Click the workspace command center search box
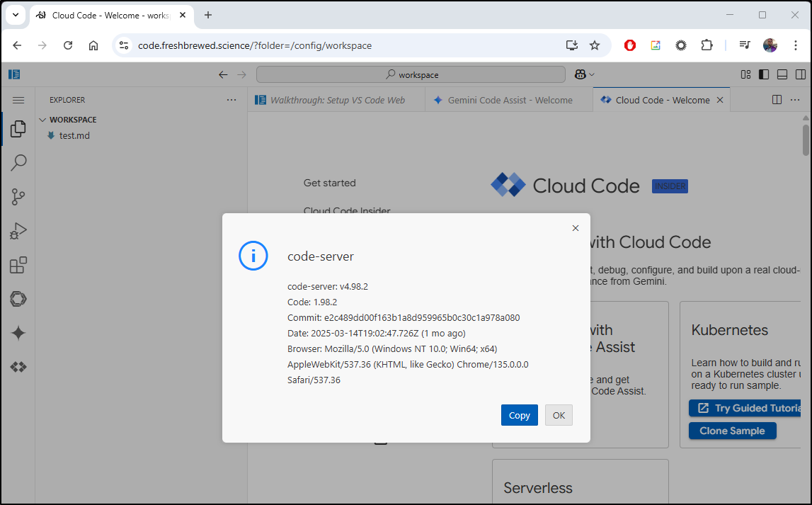 [x=411, y=74]
